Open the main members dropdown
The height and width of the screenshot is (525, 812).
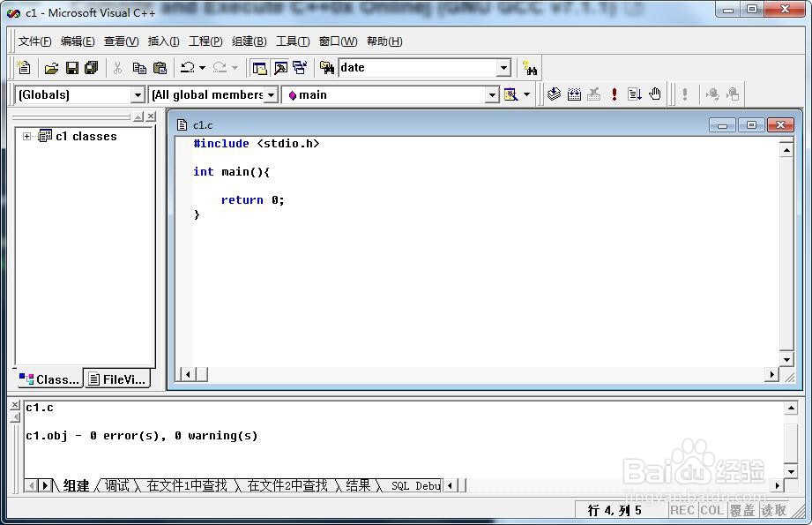492,94
